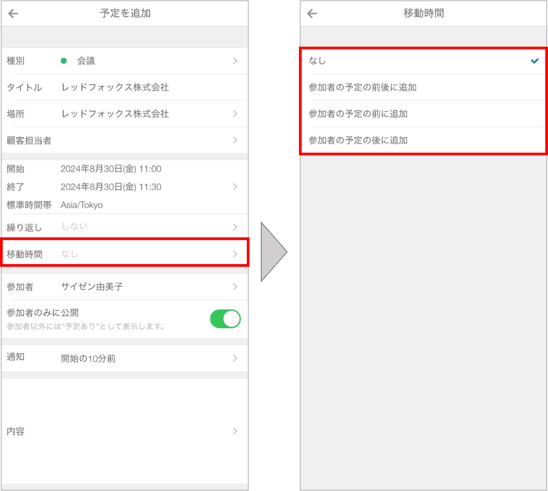Screen dimensions: 548x491
Task: Choose 参加者の予定の前に追加
Action: 423,114
